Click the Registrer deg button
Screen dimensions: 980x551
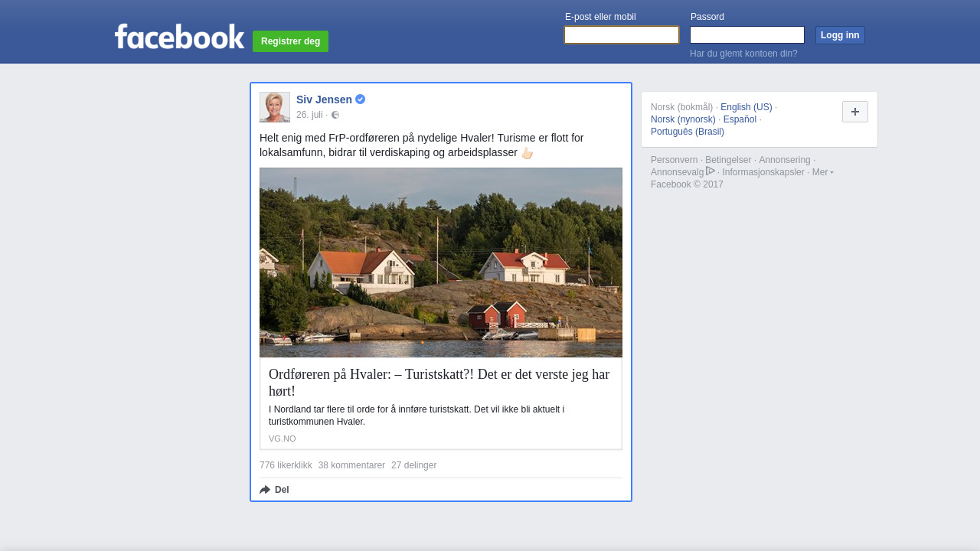[x=290, y=41]
